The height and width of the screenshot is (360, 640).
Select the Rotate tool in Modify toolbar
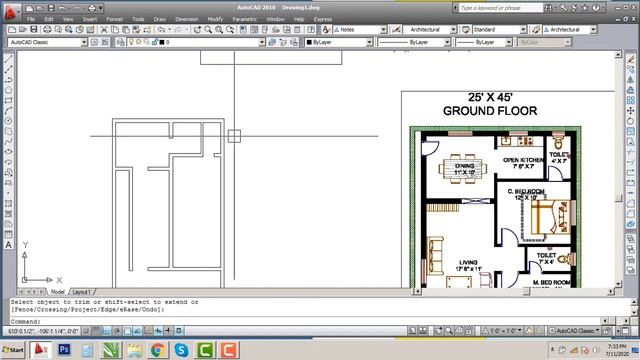point(631,121)
